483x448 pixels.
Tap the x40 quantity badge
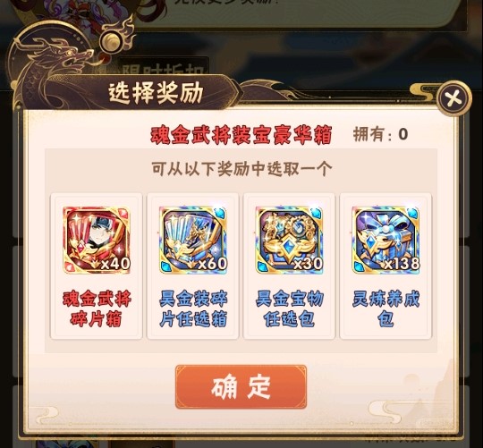coord(115,264)
